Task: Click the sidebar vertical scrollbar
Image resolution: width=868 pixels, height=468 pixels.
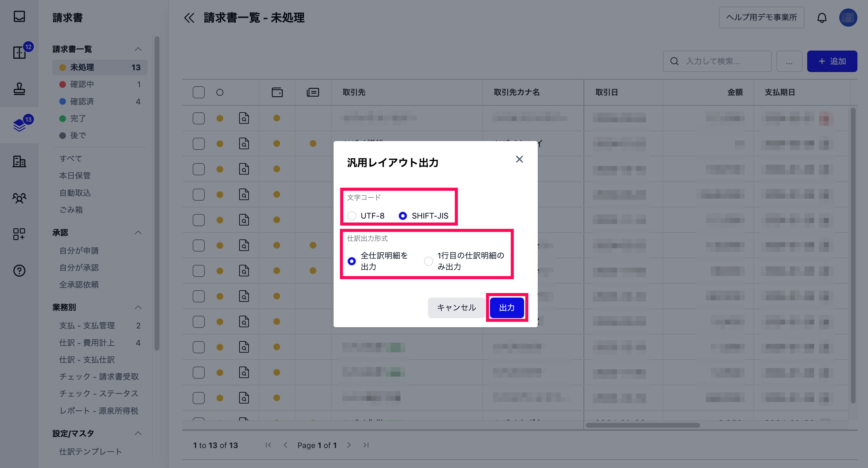Action: pos(157,193)
